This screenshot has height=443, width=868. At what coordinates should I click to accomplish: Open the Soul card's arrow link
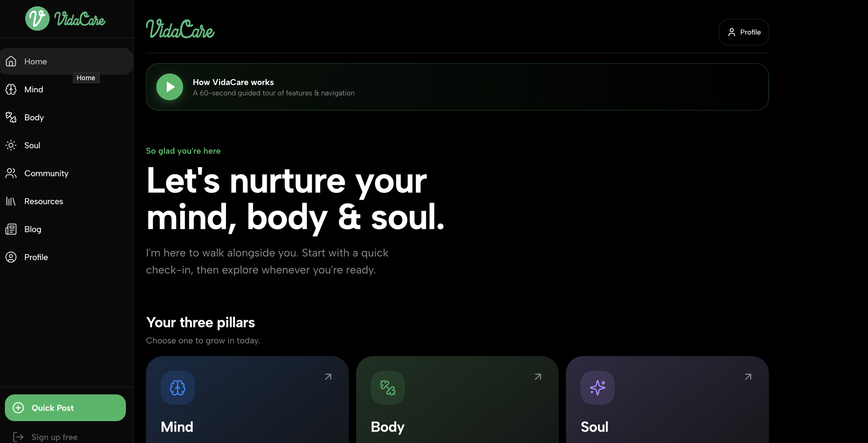tap(748, 377)
